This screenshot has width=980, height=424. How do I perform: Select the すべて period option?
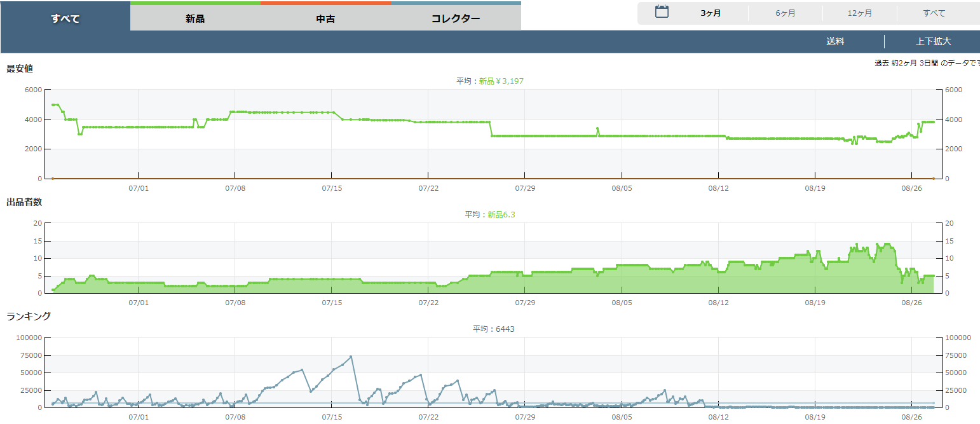click(934, 13)
